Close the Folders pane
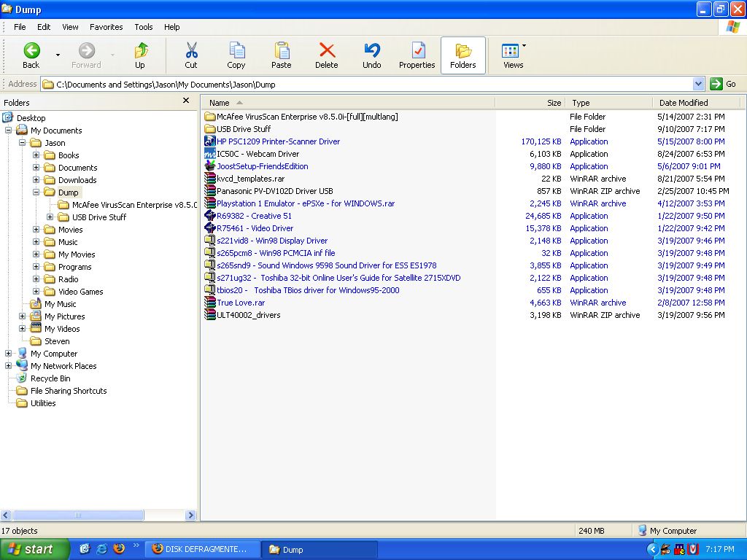 click(x=186, y=101)
